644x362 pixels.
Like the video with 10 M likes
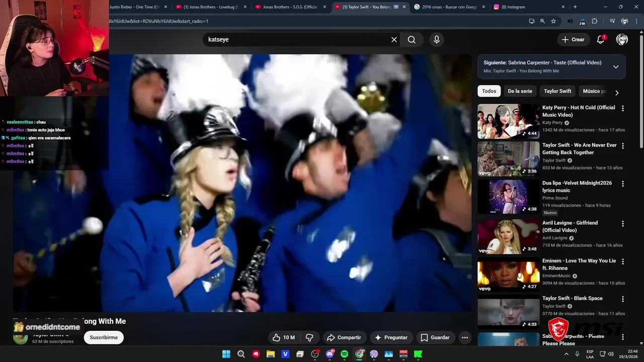point(284,337)
